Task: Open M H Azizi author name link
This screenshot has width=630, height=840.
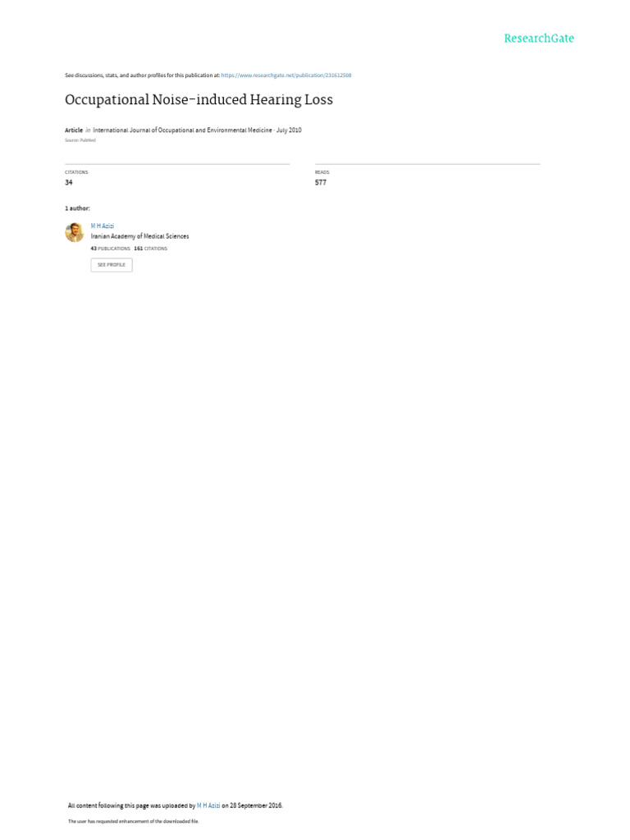Action: pos(103,226)
